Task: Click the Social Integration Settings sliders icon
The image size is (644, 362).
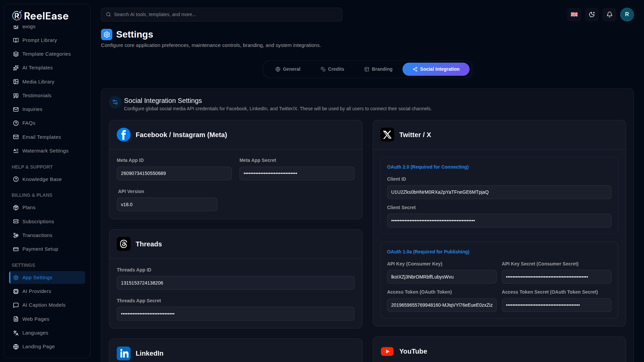Action: (115, 102)
